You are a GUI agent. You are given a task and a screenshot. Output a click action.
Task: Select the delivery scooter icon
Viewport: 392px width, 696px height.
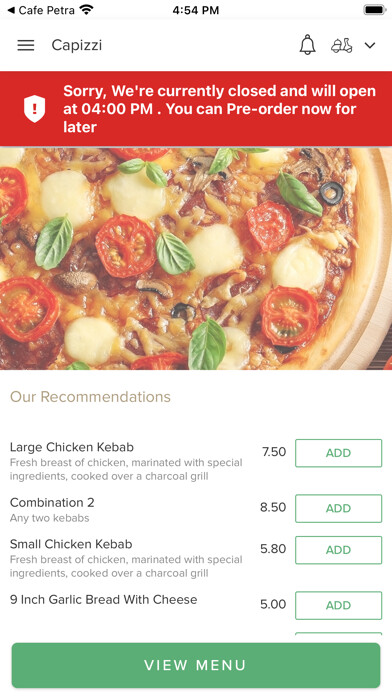342,45
